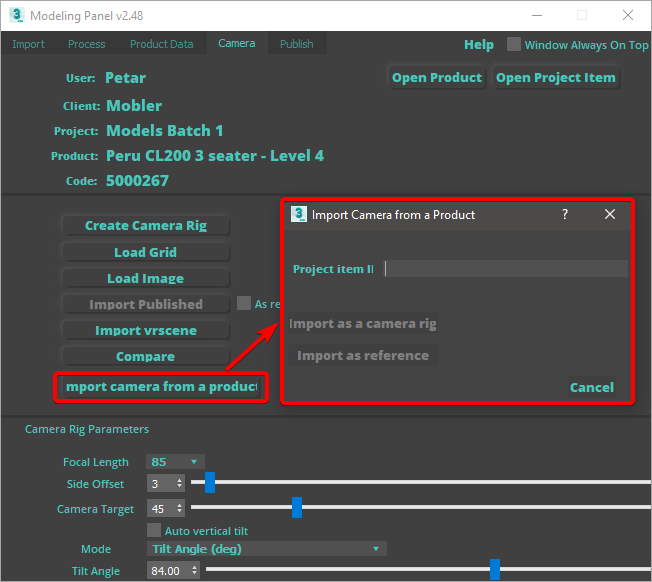
Task: Click the dialog's help question mark icon
Action: 564,215
